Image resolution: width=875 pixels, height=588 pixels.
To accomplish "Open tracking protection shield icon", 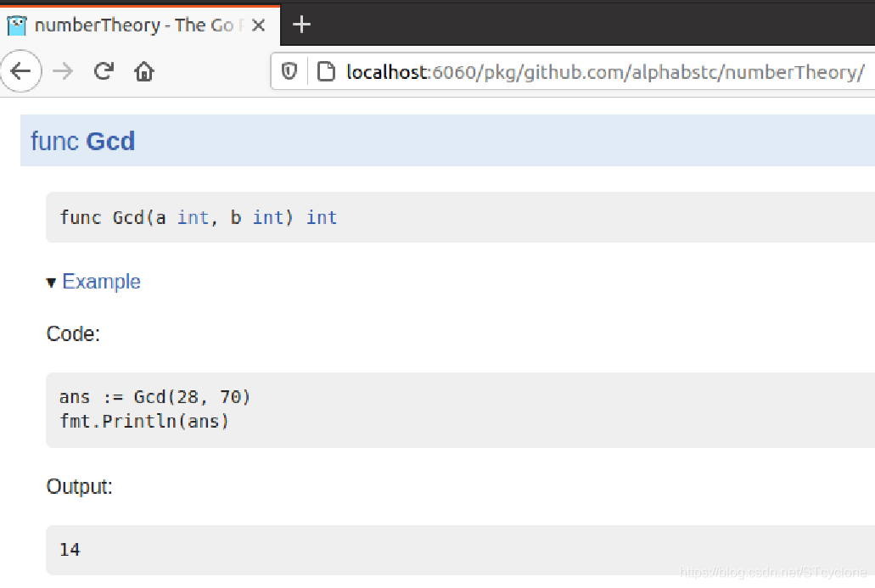I will [x=289, y=71].
